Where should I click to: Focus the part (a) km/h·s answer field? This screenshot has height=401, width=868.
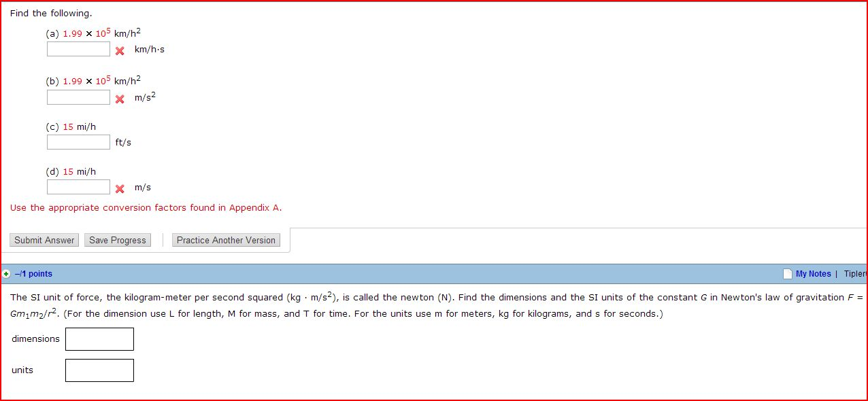tap(78, 50)
